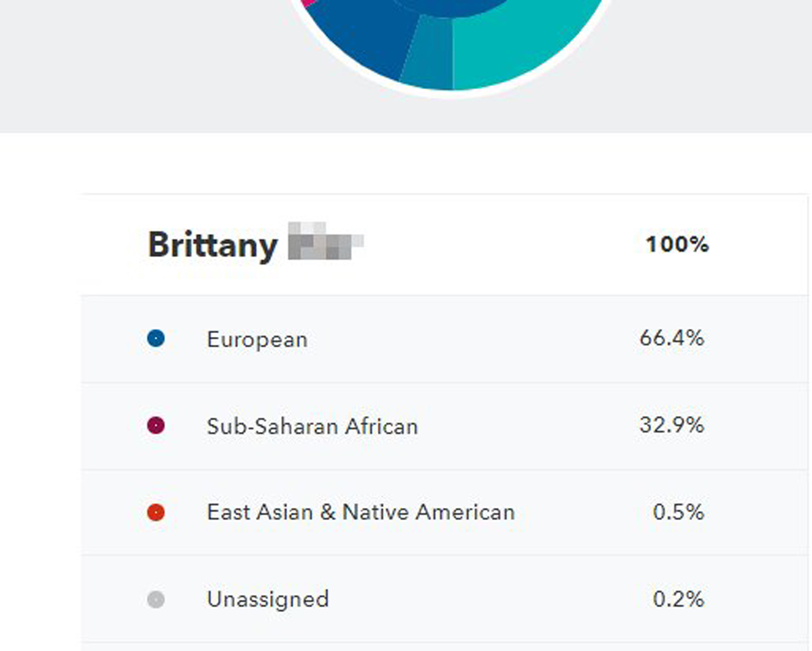Expand the European ancestry row
This screenshot has height=651, width=812.
pos(444,339)
